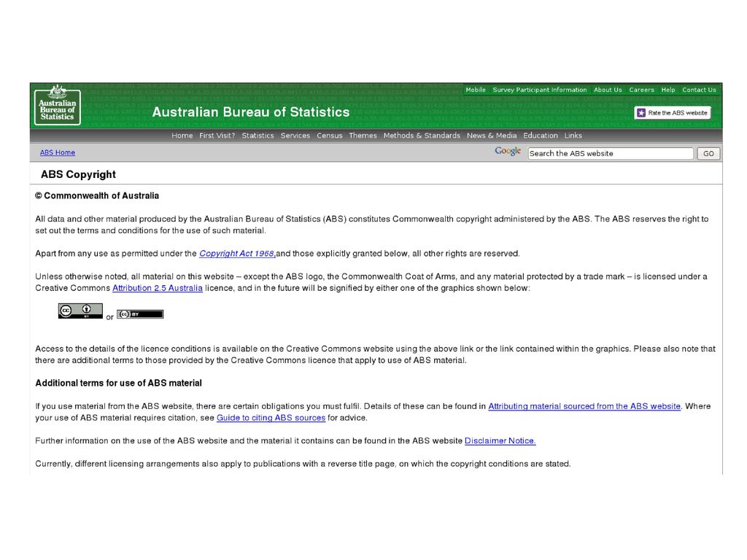Image resolution: width=747 pixels, height=560 pixels.
Task: Click the Additional terms for use of ABS material heading
Action: coord(119,384)
